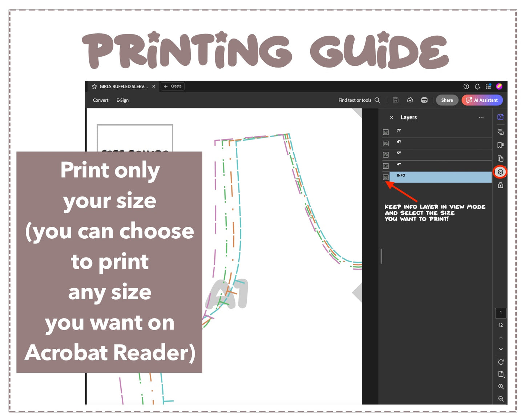The width and height of the screenshot is (525, 420).
Task: Open the Layers panel three-dot options menu
Action: click(x=481, y=117)
